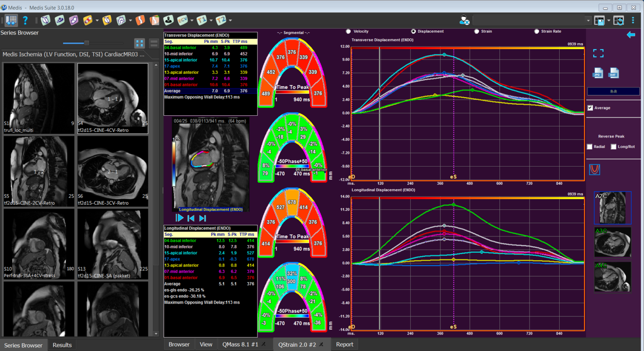Click the blue back arrow icon

631,35
